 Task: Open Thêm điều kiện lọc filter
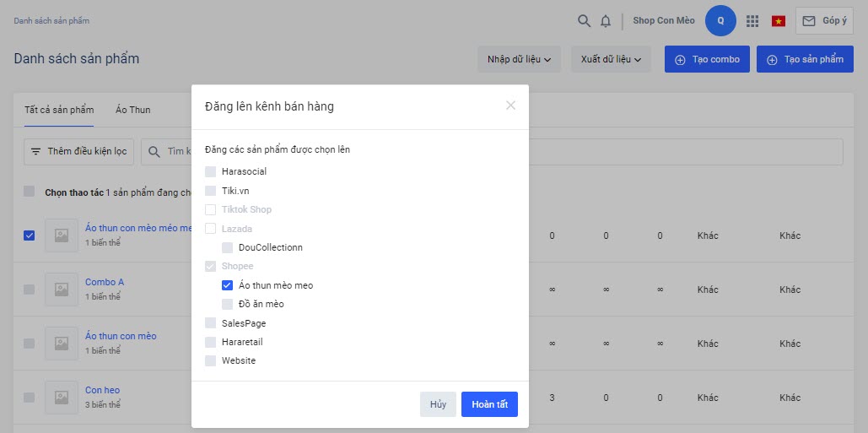pyautogui.click(x=78, y=151)
